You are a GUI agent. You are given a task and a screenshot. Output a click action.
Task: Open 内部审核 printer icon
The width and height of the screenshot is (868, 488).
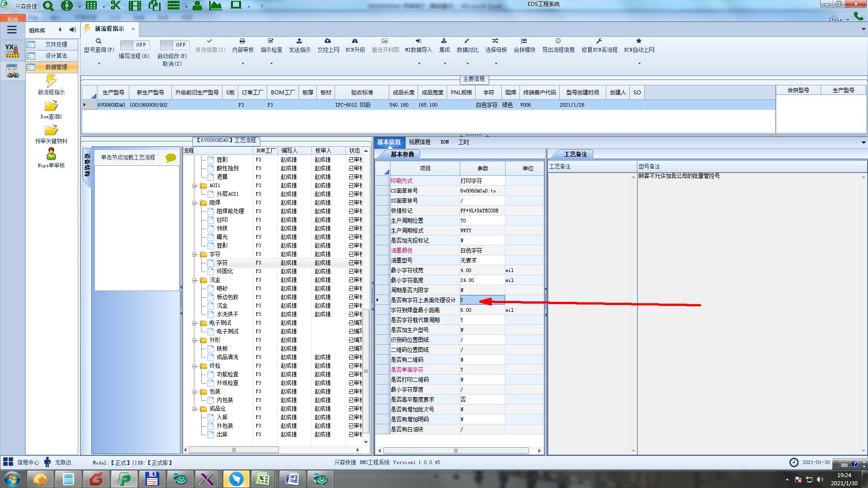[242, 41]
